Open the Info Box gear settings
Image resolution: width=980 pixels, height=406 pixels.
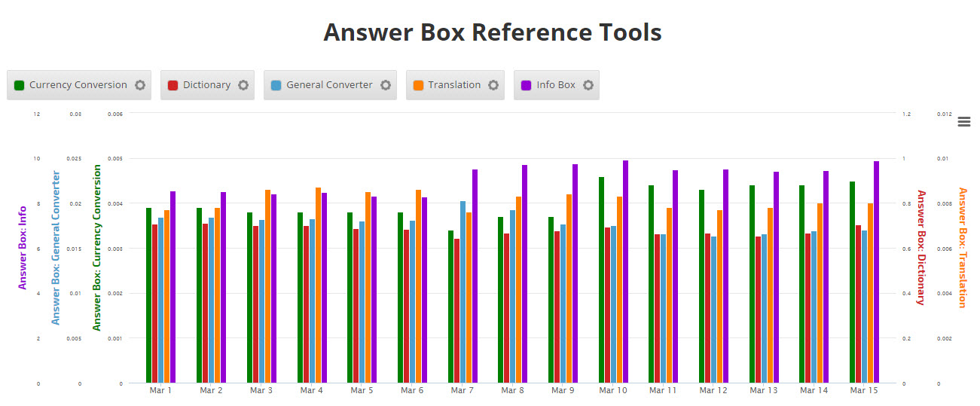pyautogui.click(x=588, y=85)
